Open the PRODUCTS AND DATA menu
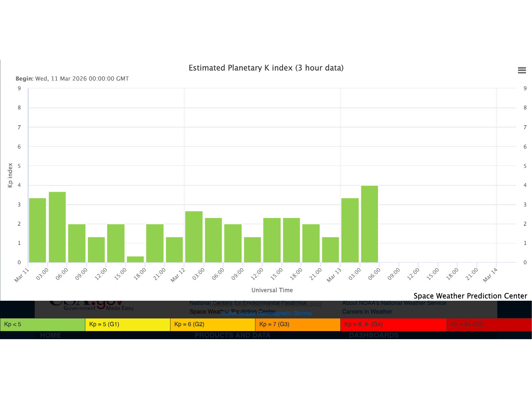The width and height of the screenshot is (532, 399). tap(232, 335)
